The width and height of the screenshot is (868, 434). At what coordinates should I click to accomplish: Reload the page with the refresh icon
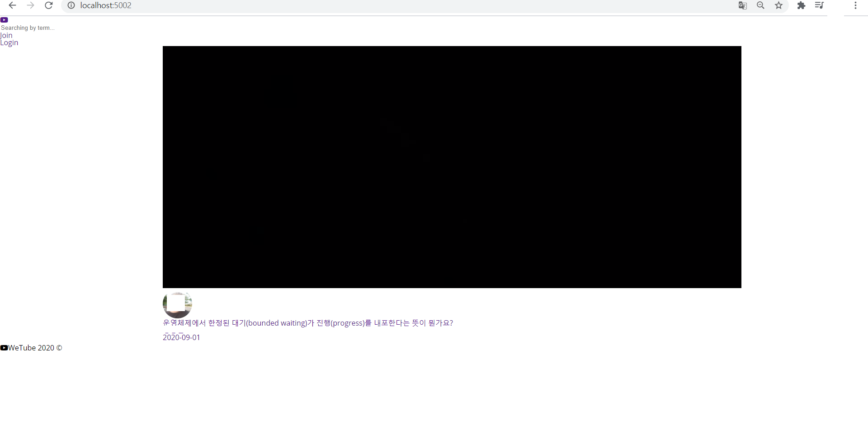click(49, 5)
